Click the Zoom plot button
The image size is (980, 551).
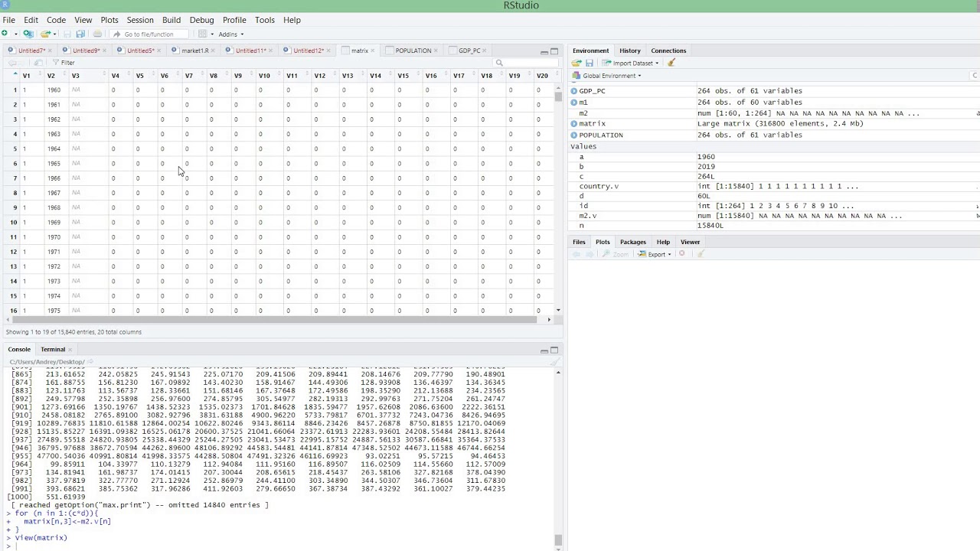(x=616, y=254)
